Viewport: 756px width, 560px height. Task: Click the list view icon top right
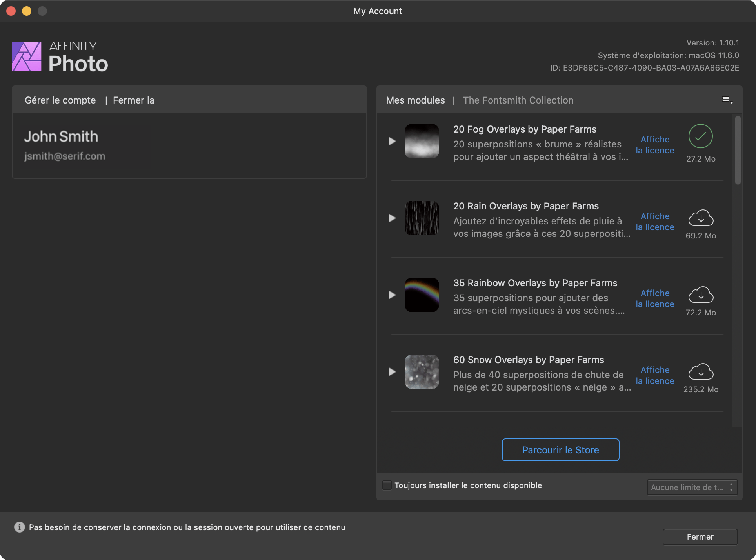pos(727,100)
